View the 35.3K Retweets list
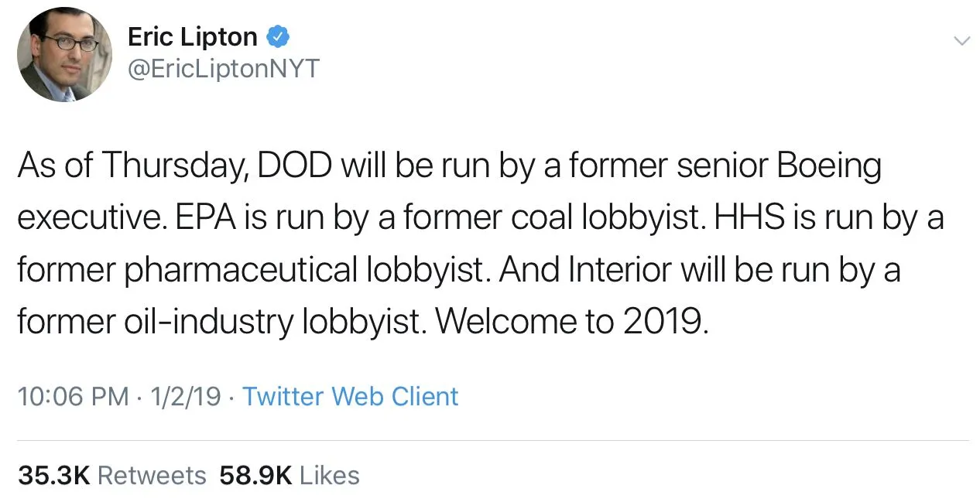This screenshot has height=502, width=980. (112, 475)
